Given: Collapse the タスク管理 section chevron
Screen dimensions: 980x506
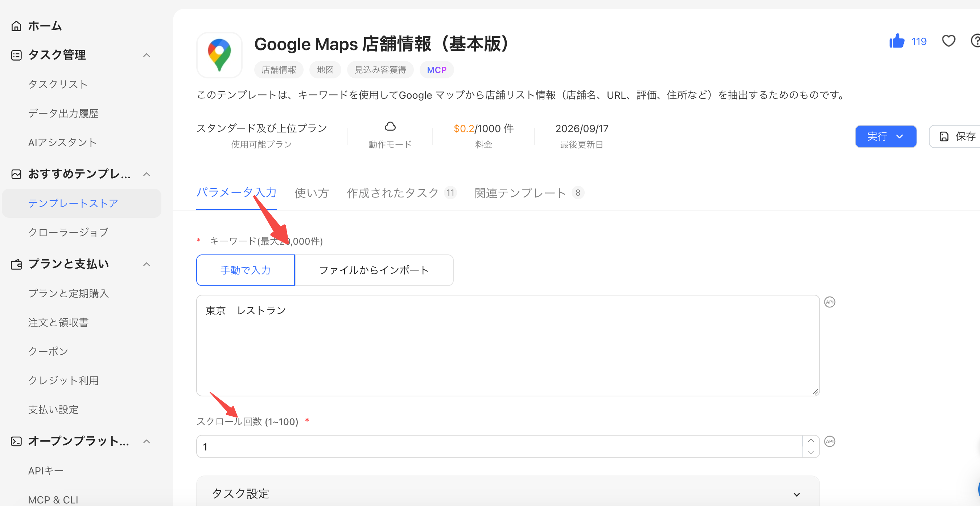Looking at the screenshot, I should (147, 55).
